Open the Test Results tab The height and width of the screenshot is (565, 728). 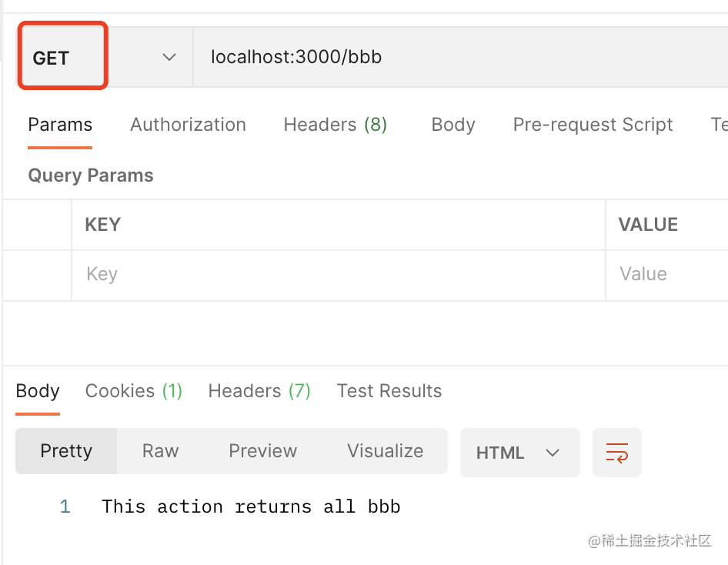tap(389, 391)
